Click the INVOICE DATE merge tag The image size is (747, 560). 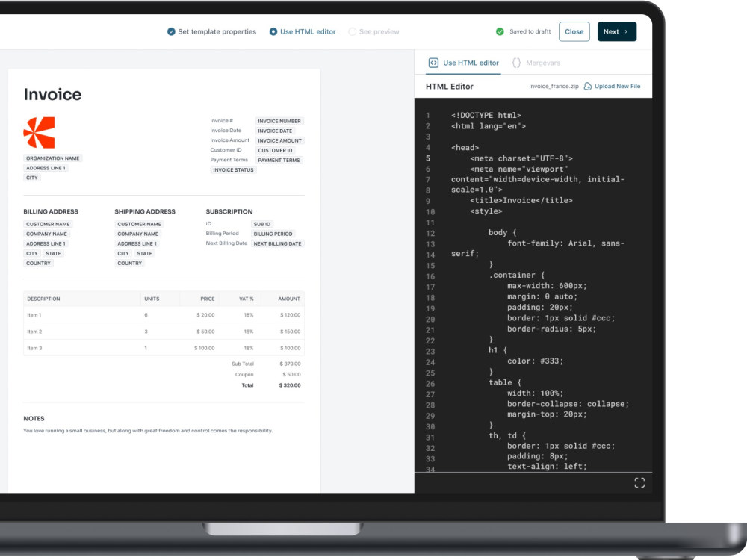coord(275,131)
